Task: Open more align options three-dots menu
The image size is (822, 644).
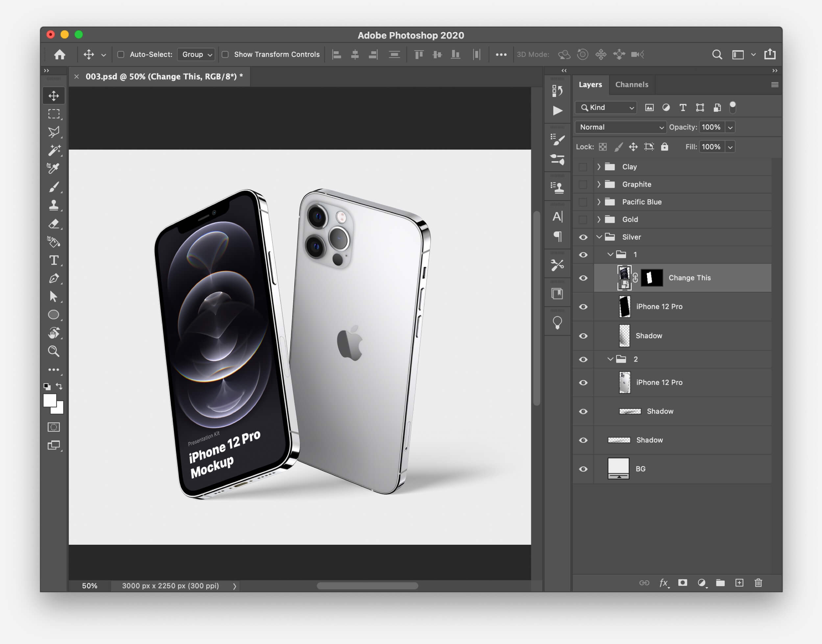Action: click(x=501, y=55)
